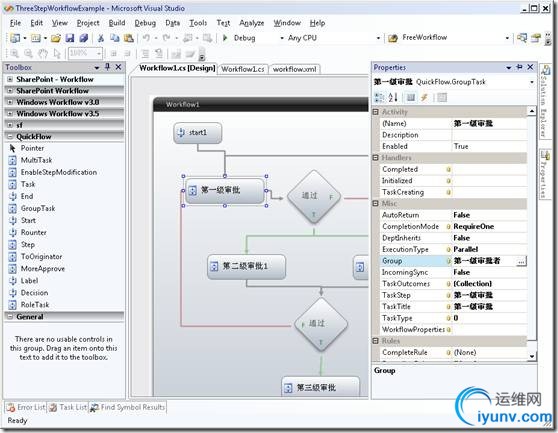Collapse the QuickFlow toolbox group

click(x=10, y=136)
